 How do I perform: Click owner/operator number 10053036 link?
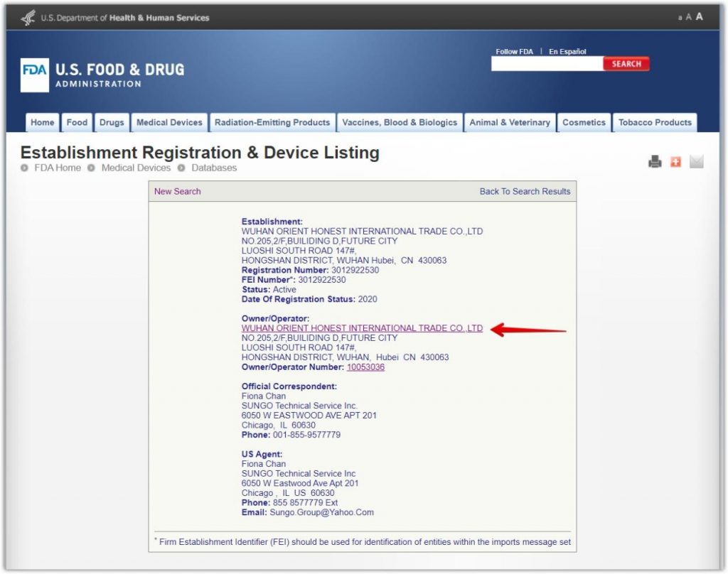click(365, 367)
